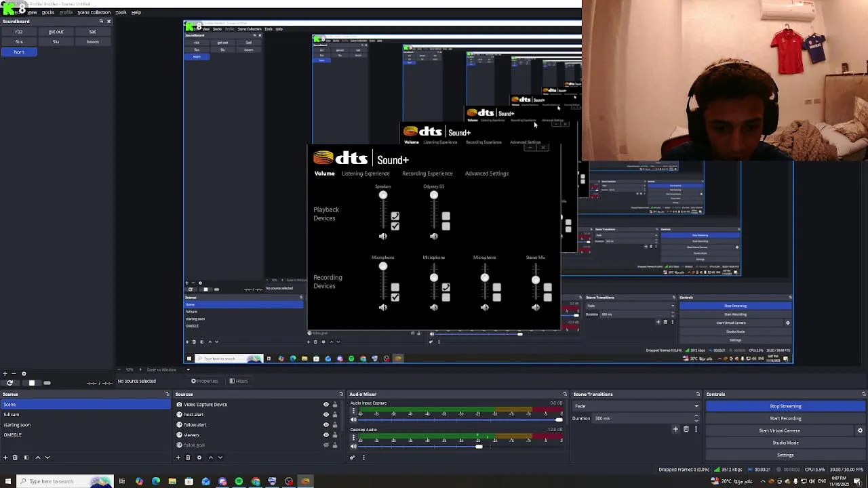Click Start Virtual Camera button
Viewport: 868px width, 488px height.
(x=779, y=430)
